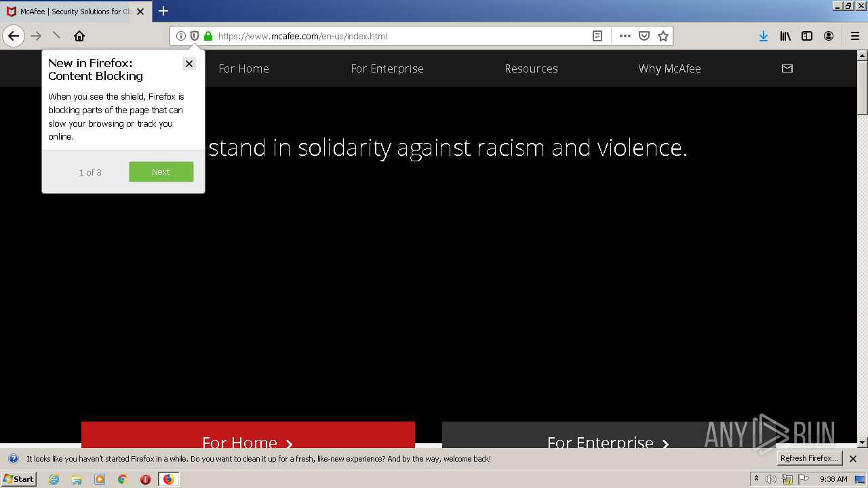
Task: Launch Chrome from the taskbar
Action: pyautogui.click(x=122, y=479)
